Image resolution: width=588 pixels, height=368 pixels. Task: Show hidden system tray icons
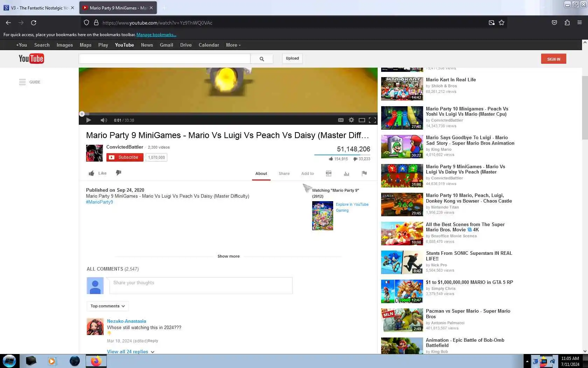point(527,361)
